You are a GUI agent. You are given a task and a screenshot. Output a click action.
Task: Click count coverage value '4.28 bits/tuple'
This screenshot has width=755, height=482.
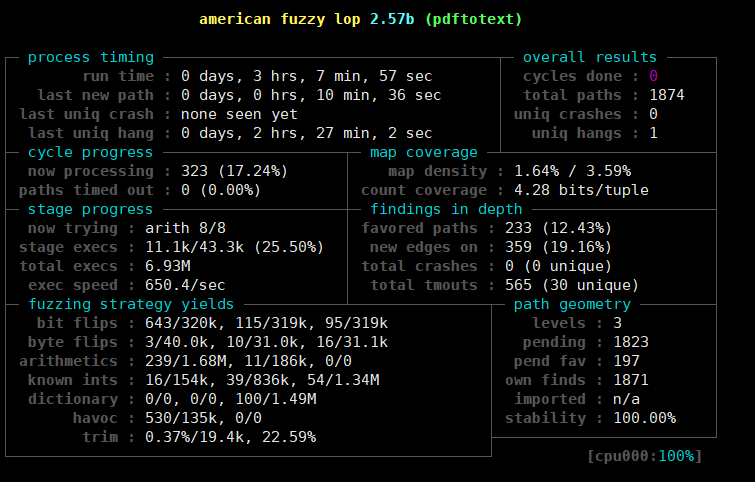(x=581, y=190)
